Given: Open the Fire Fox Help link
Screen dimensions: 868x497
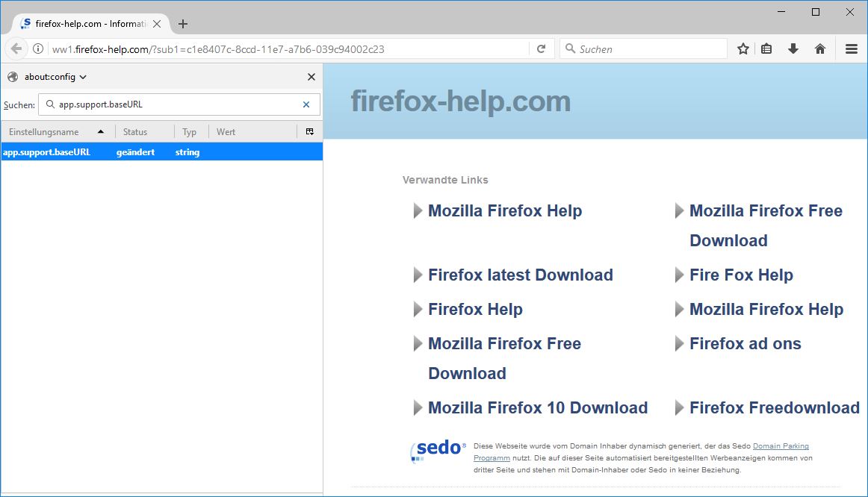Looking at the screenshot, I should (741, 275).
